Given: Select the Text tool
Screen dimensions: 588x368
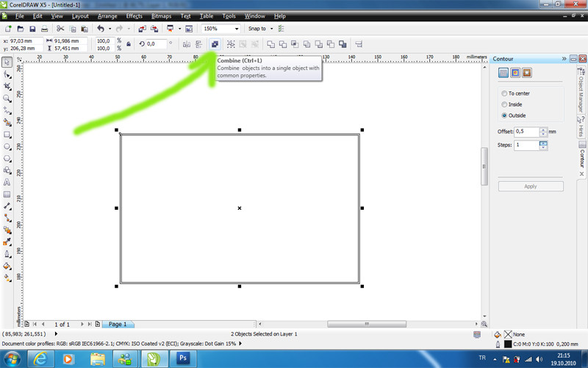Looking at the screenshot, I should coord(7,183).
